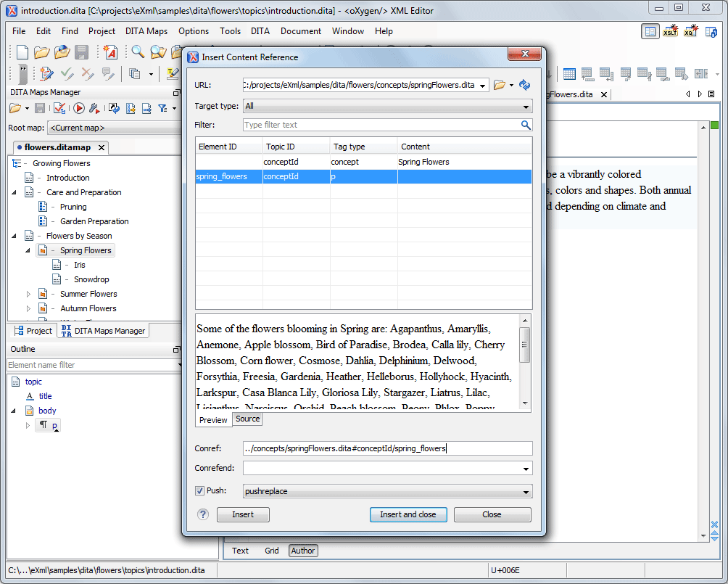The height and width of the screenshot is (584, 728).
Task: Click the highlight text marker toolbar icon
Action: [x=173, y=73]
